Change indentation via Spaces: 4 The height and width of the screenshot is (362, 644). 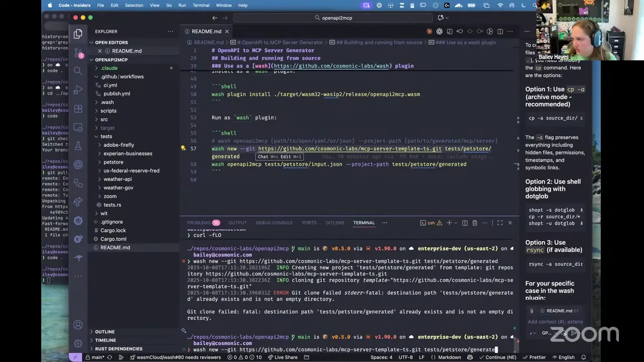(x=381, y=357)
